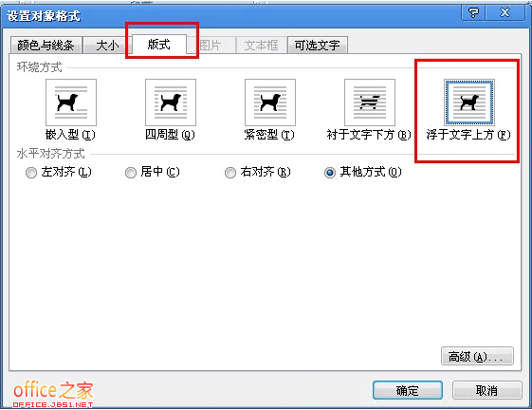532x410 pixels.
Task: Choose 浮于文字上方 in front of text icon
Action: click(469, 102)
